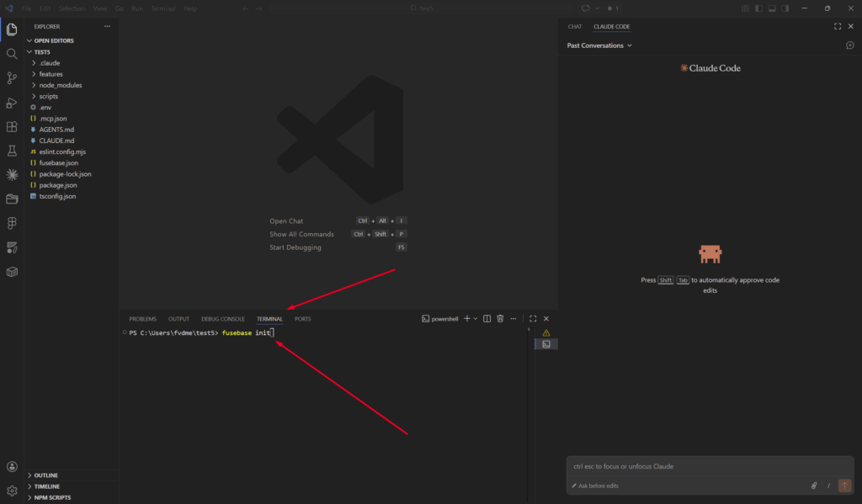Screen dimensions: 862x504
Task: Toggle the primary side bar layout button
Action: [x=758, y=8]
